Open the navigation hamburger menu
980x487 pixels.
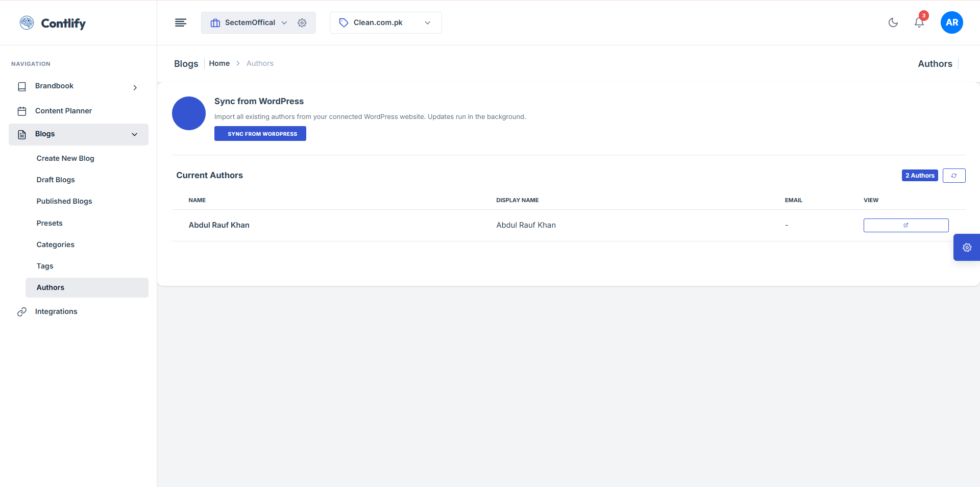click(x=180, y=22)
